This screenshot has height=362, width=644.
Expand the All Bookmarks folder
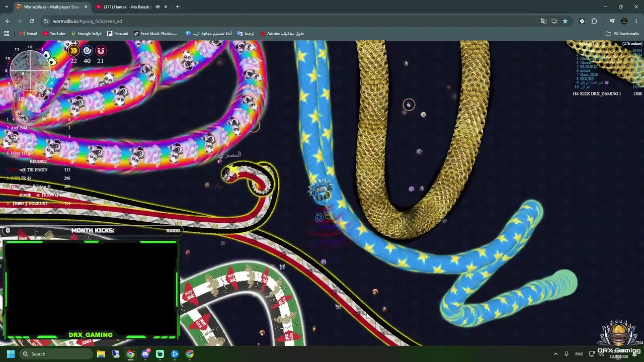tap(622, 34)
